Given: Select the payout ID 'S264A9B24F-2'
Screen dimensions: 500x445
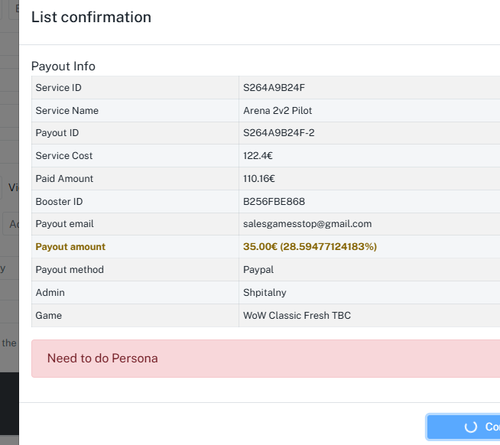Looking at the screenshot, I should [x=279, y=133].
